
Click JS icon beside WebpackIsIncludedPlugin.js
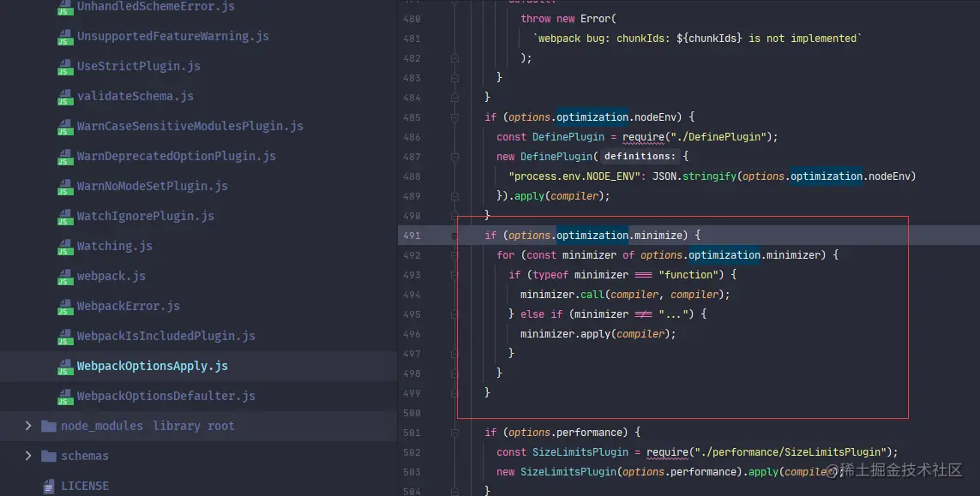(x=65, y=337)
